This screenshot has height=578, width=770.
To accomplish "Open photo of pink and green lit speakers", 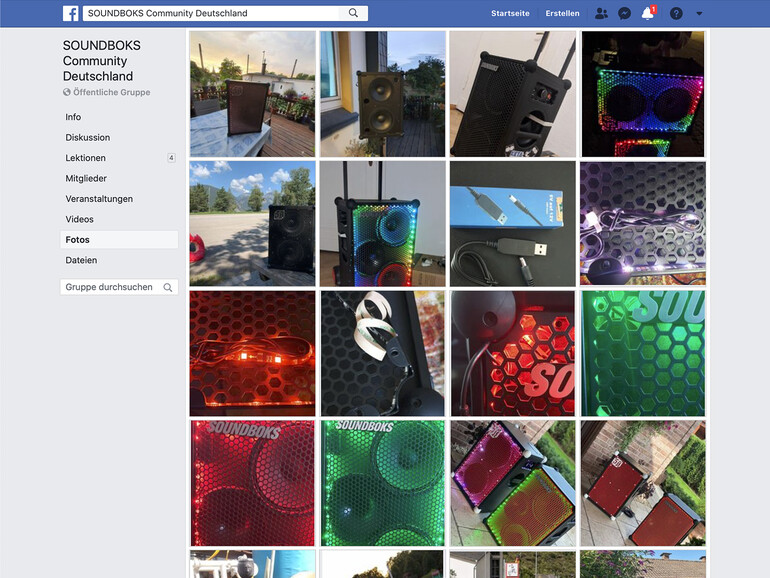I will [x=513, y=484].
